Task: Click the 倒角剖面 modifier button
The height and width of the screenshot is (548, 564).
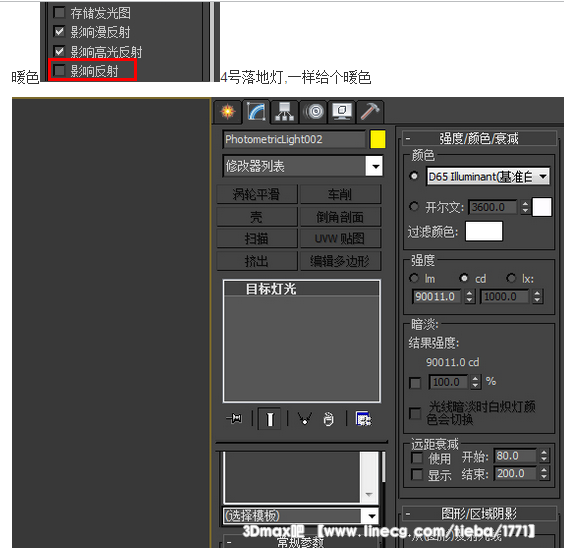Action: click(340, 217)
